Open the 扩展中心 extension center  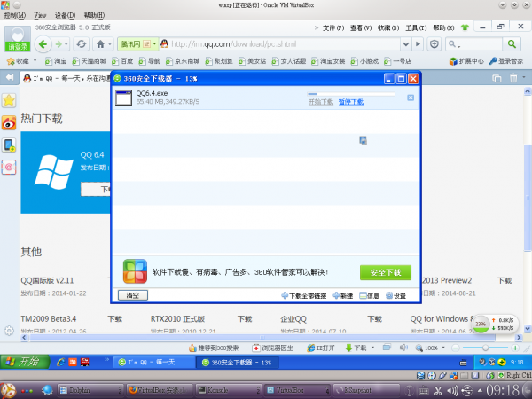pyautogui.click(x=466, y=61)
